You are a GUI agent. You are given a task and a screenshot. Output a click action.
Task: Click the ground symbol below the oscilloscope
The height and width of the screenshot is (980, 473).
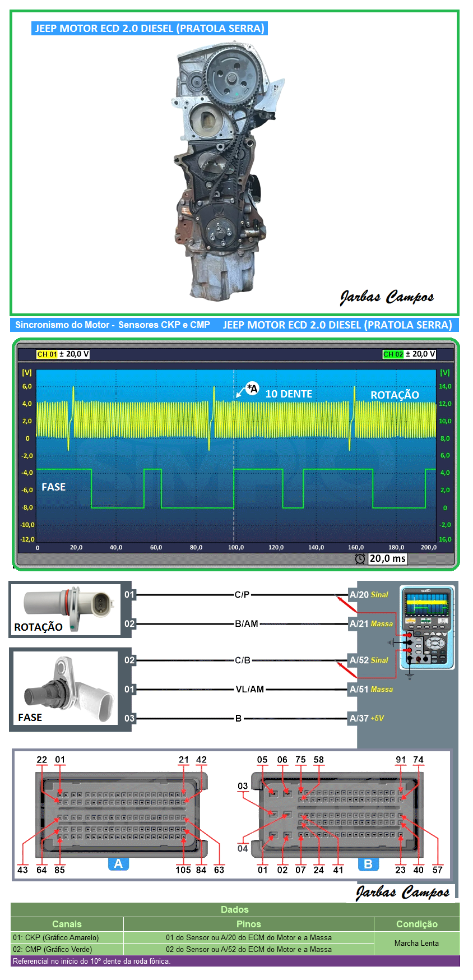pos(410,676)
